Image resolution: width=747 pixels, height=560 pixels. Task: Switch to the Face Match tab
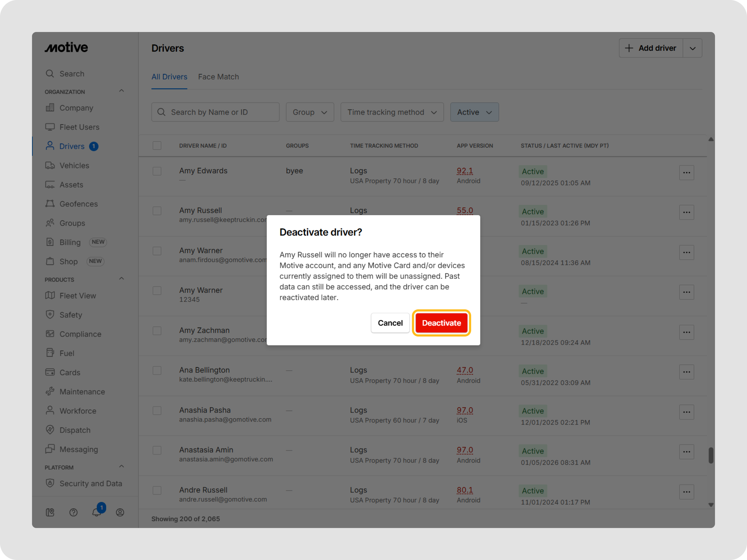click(218, 77)
